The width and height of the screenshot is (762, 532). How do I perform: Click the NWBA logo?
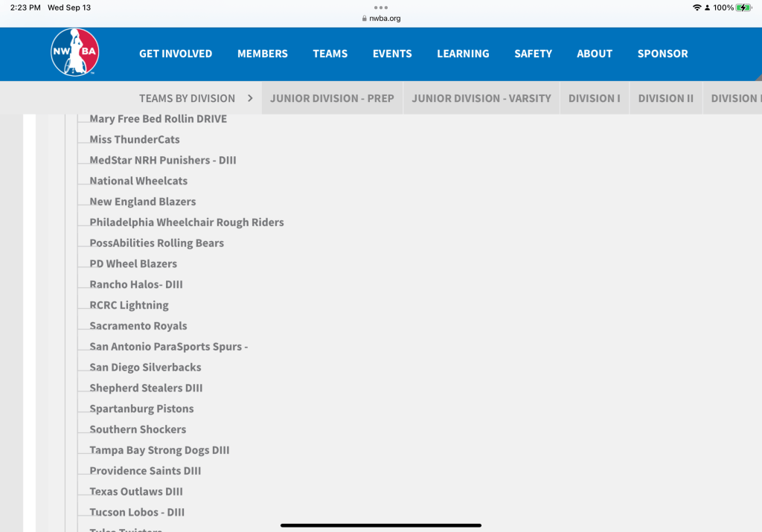pos(74,53)
